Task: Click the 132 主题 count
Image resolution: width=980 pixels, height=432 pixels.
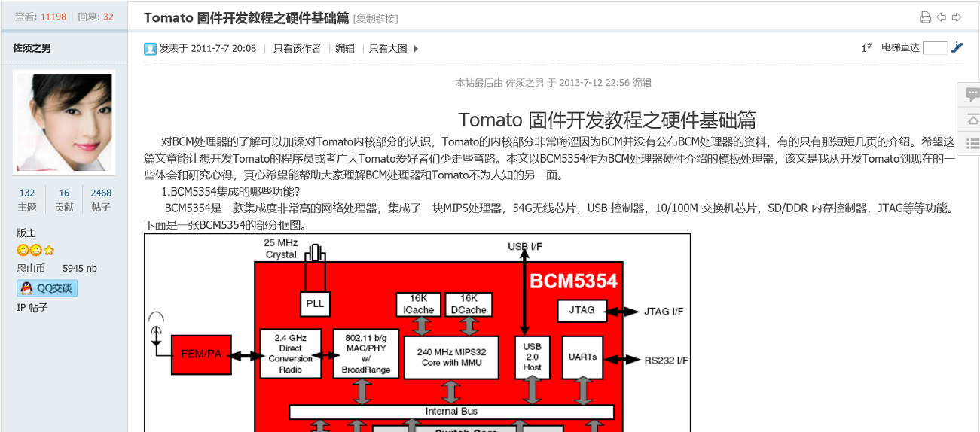Action: pyautogui.click(x=27, y=193)
